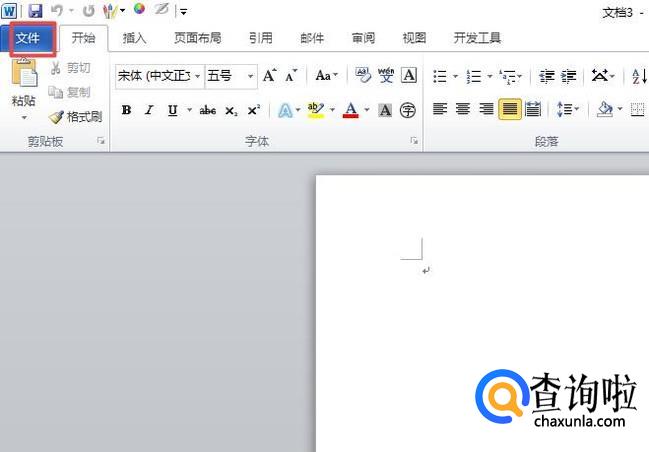Toggle subscript formatting
This screenshot has width=649, height=452.
[231, 110]
